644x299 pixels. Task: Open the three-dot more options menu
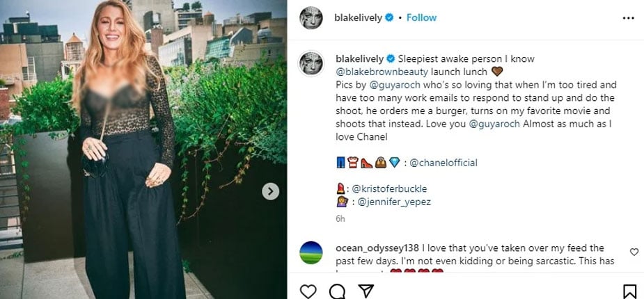[x=629, y=17]
